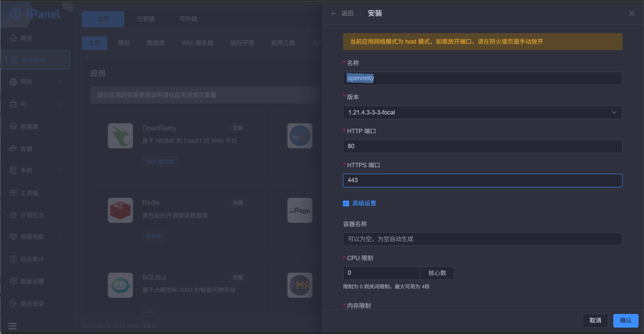Click the Redis app icon
644x334 pixels.
(120, 210)
